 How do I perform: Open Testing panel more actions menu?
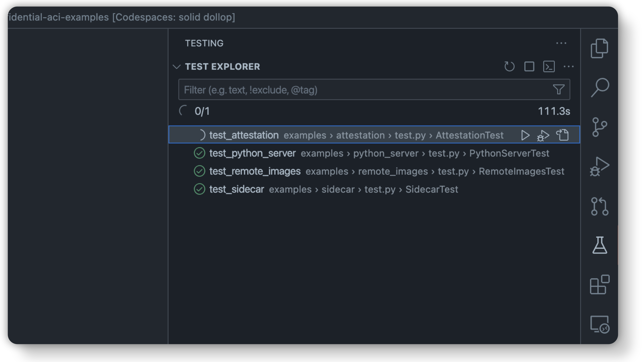561,43
